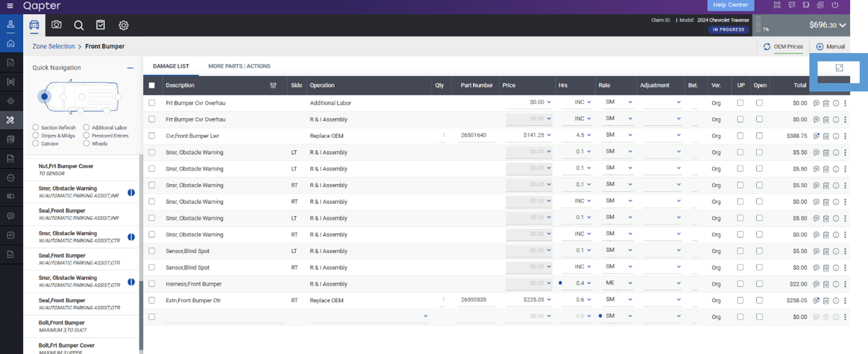Screen dimensions: 868x354
Task: Expand the total $696.30 dropdown chevron
Action: tap(843, 25)
